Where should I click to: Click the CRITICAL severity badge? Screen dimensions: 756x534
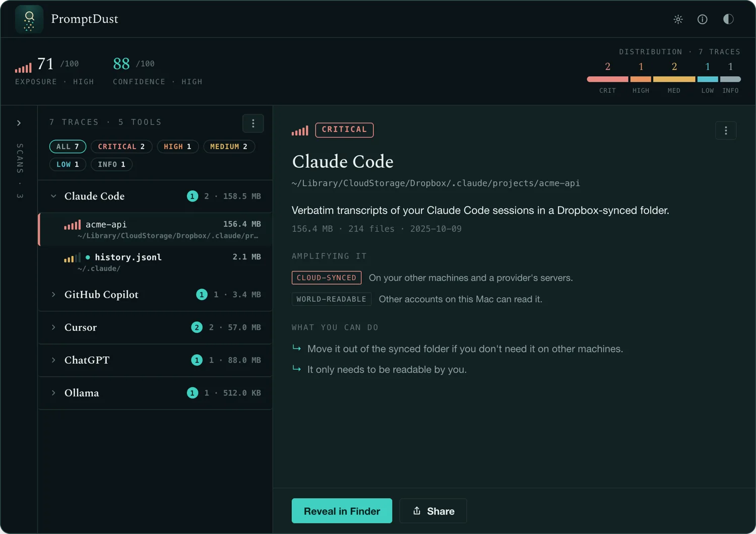(344, 130)
